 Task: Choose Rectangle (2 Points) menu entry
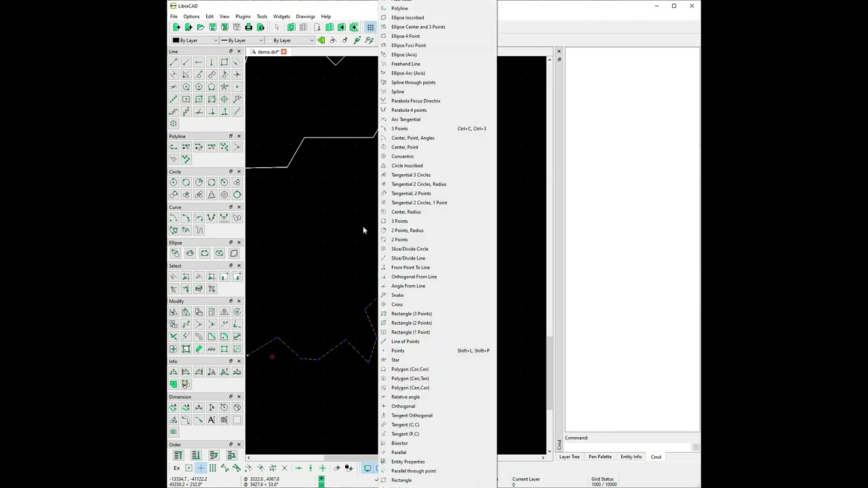tap(437, 323)
